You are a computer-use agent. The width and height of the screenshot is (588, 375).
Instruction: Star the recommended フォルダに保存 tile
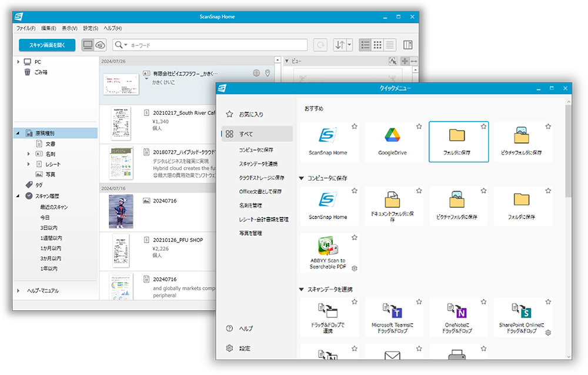point(483,126)
